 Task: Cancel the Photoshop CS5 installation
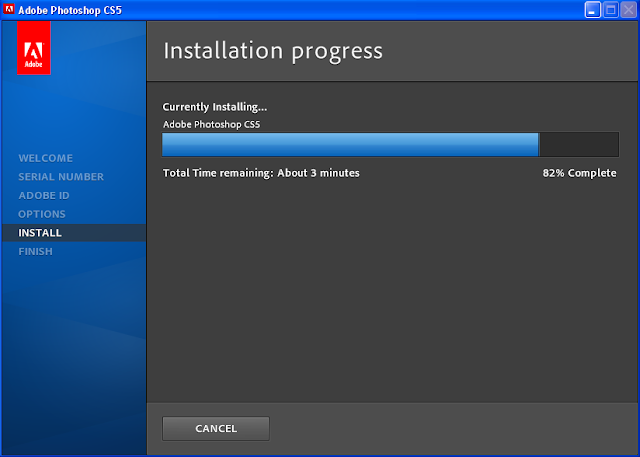pos(216,428)
